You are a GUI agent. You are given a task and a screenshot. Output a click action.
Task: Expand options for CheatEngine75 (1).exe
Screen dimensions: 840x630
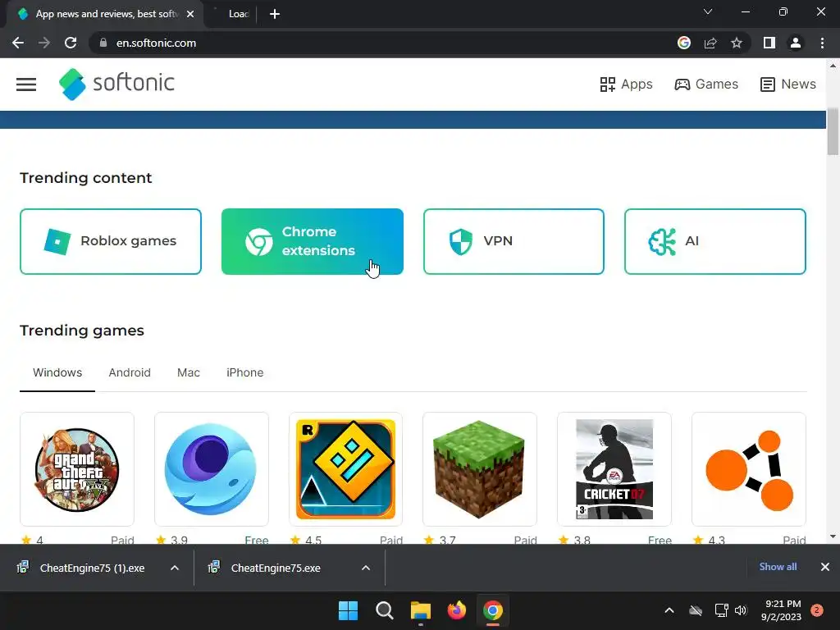click(175, 568)
